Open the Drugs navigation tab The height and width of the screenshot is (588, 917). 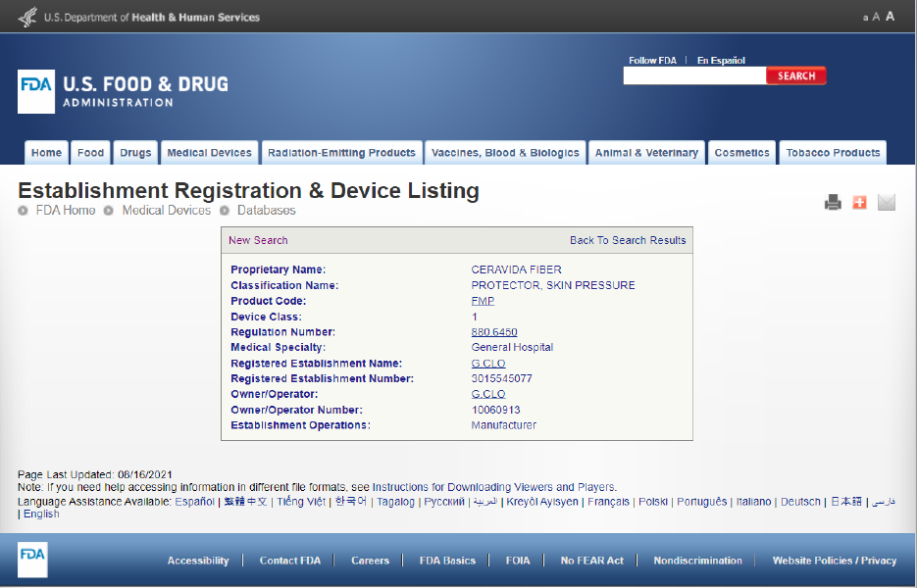[x=135, y=153]
